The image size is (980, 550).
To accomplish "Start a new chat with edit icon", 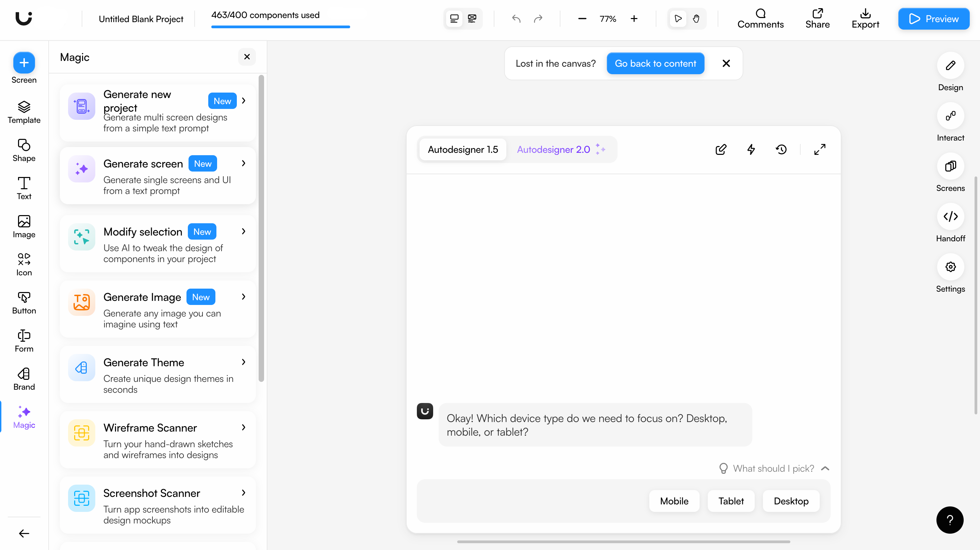I will click(x=721, y=149).
